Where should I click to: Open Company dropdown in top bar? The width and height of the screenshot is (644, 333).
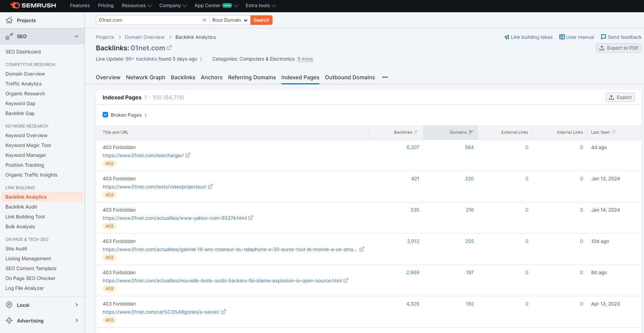coord(173,5)
